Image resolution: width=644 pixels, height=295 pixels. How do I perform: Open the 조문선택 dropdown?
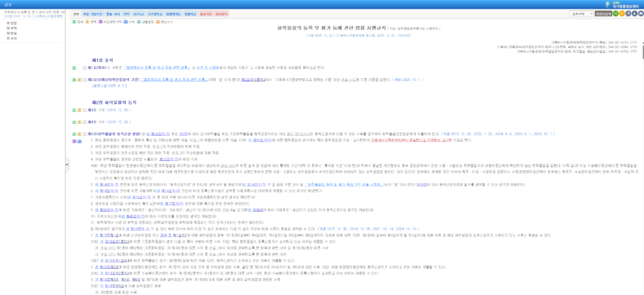coord(582,14)
